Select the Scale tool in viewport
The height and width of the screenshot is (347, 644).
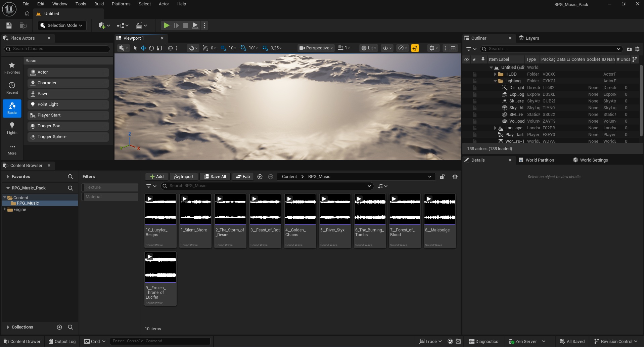point(159,48)
